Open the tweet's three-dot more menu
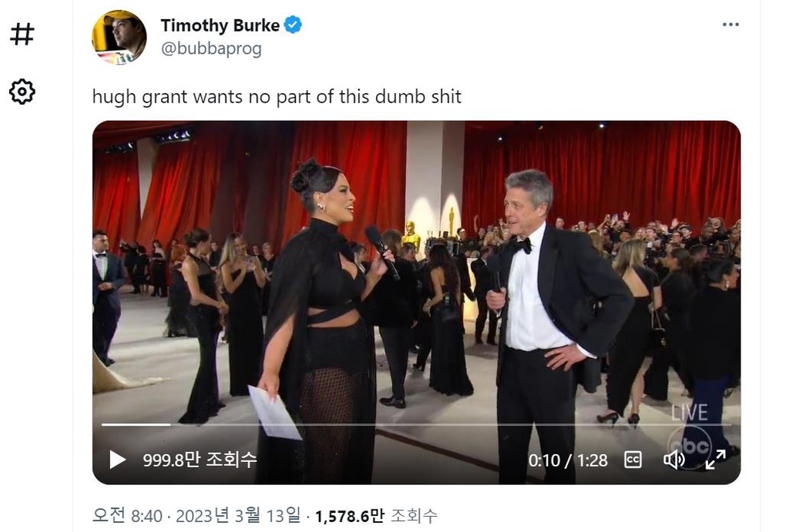Screen dimensions: 789x532 (730, 24)
